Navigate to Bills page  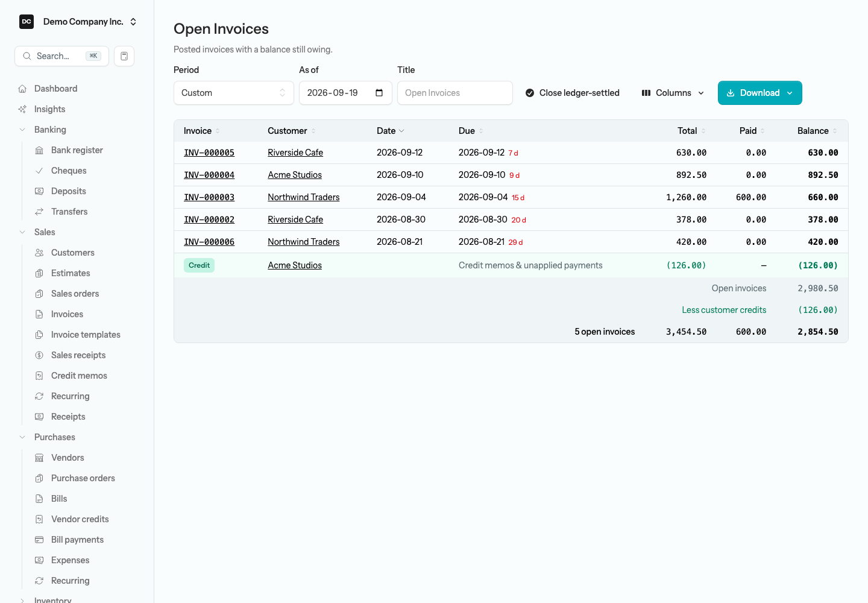59,499
